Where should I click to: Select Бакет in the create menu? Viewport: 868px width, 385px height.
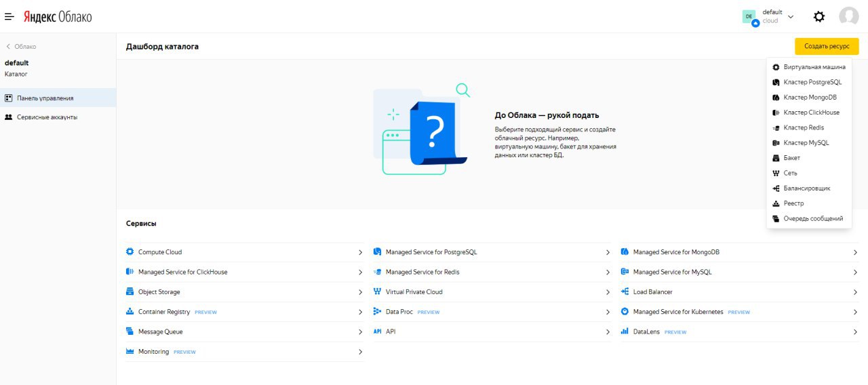point(809,158)
